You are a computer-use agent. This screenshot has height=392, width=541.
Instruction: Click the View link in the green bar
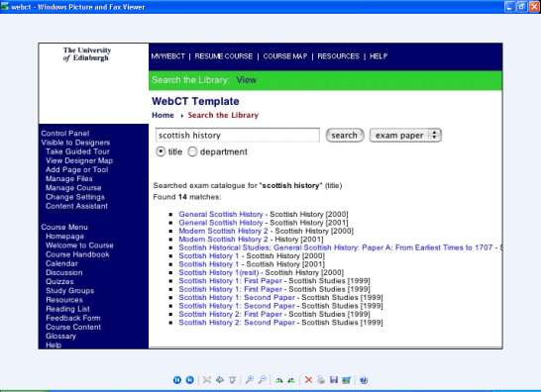[247, 80]
